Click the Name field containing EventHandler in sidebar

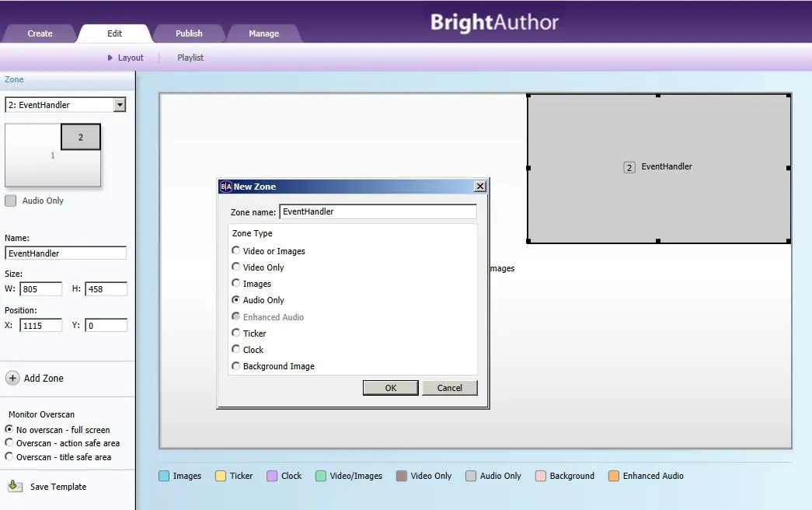pos(65,253)
